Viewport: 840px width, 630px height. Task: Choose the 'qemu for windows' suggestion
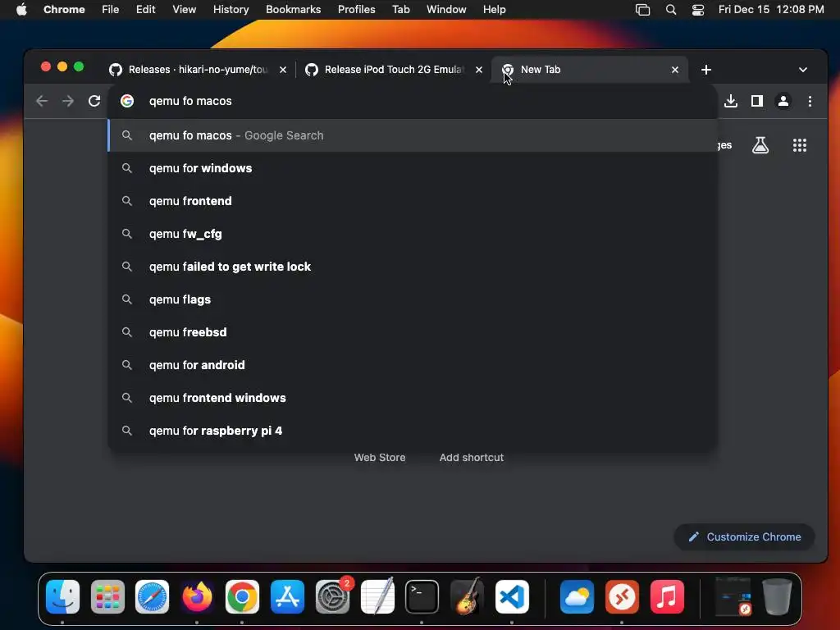tap(413, 168)
